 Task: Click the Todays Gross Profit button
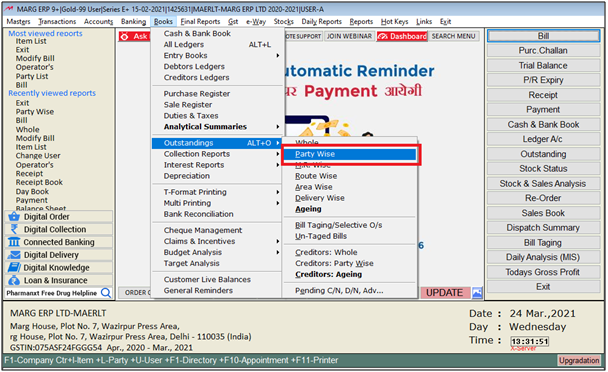tap(543, 272)
